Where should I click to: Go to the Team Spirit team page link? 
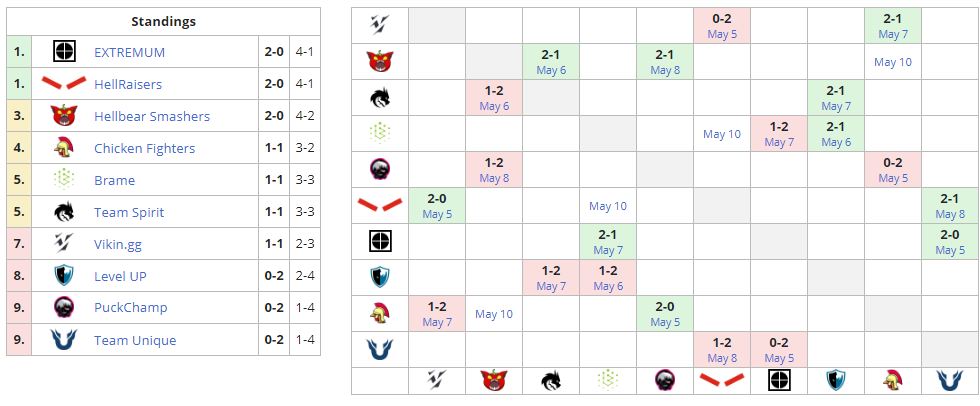tap(129, 212)
